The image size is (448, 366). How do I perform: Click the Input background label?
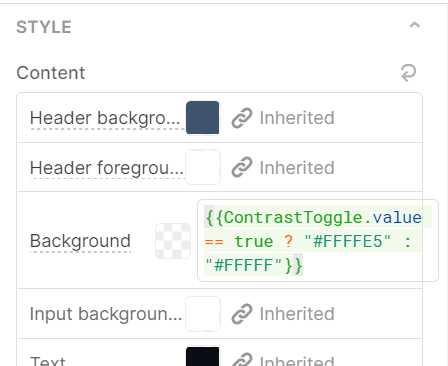tap(106, 314)
